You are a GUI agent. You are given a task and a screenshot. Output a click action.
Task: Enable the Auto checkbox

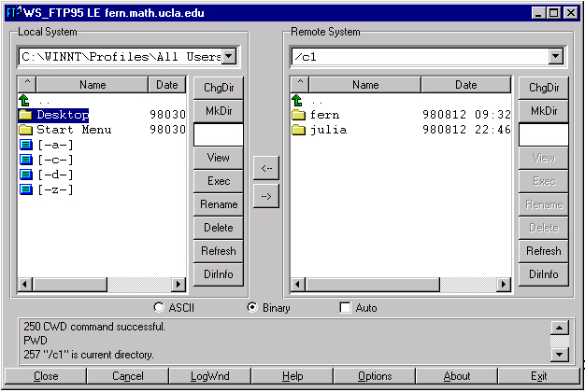click(x=345, y=307)
